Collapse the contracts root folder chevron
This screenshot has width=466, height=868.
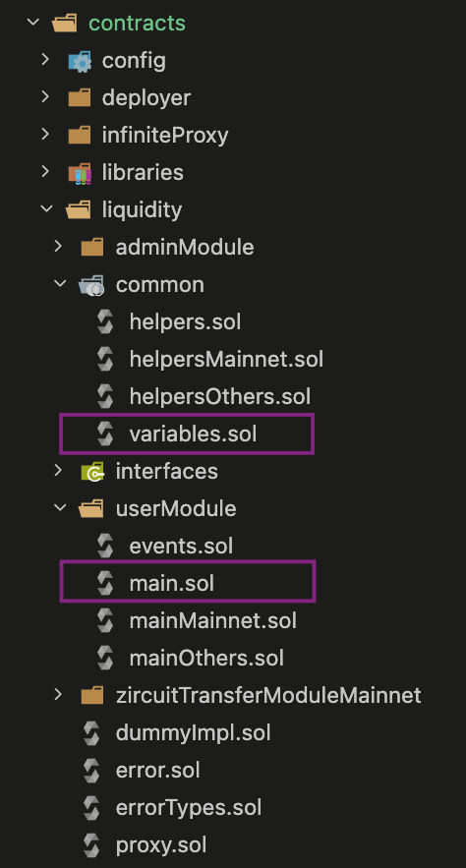(33, 23)
